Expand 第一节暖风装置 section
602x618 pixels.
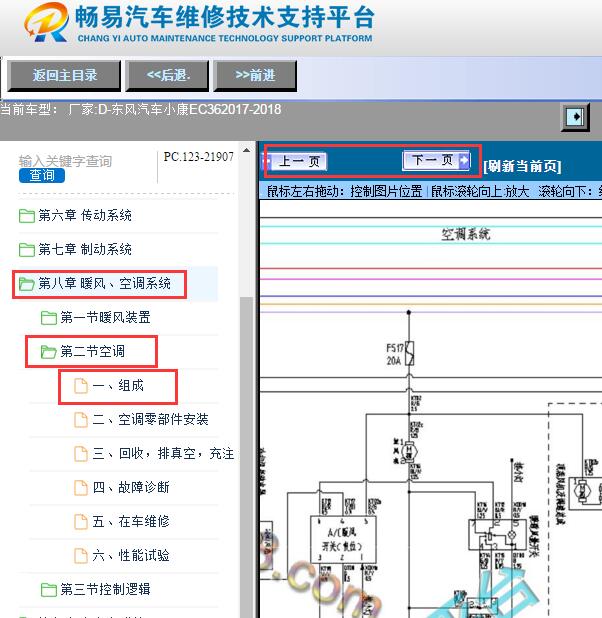click(105, 318)
